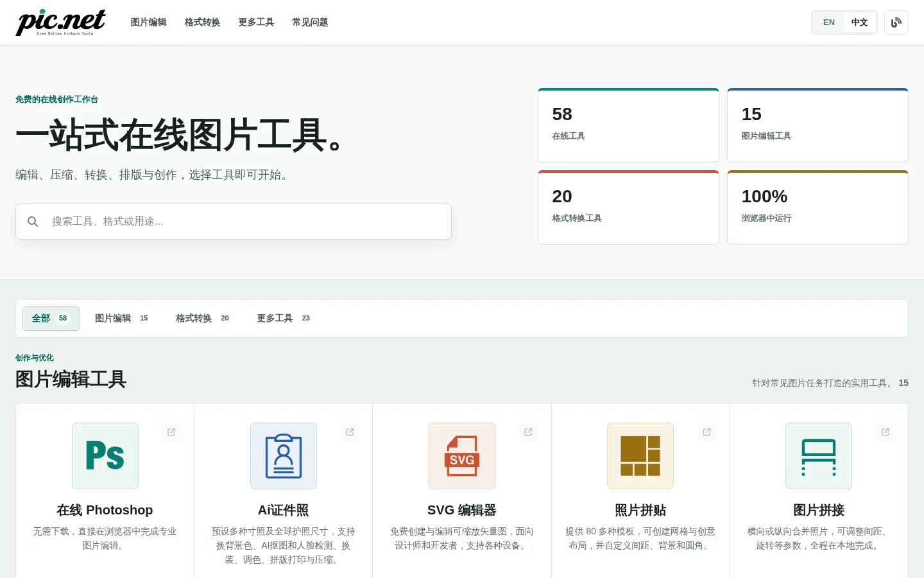Screen dimensions: 924x578
Task: Click the 针对常见图片任务打造的实用工具 text
Action: [823, 383]
